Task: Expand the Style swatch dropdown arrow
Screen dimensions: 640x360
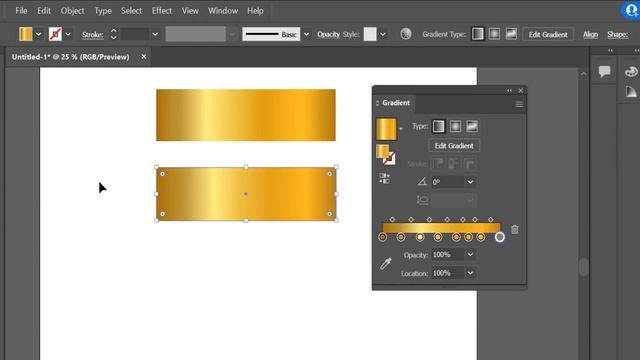Action: (x=383, y=34)
